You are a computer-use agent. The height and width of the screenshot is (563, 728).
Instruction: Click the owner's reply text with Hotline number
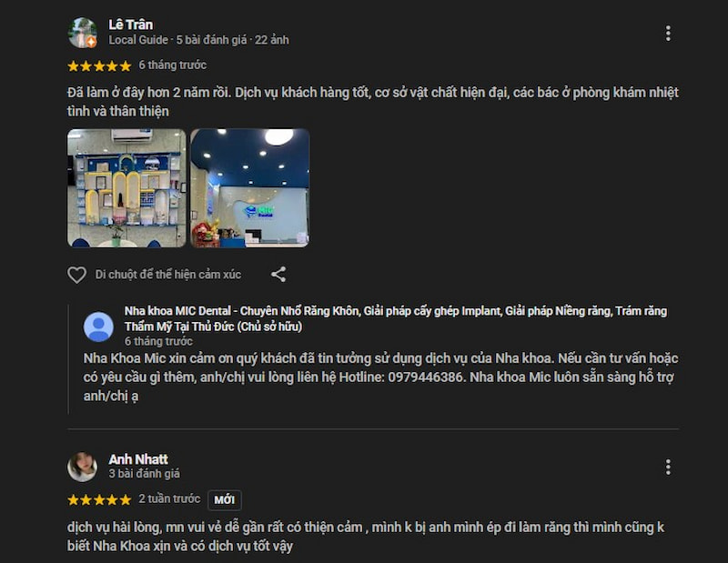(x=380, y=377)
